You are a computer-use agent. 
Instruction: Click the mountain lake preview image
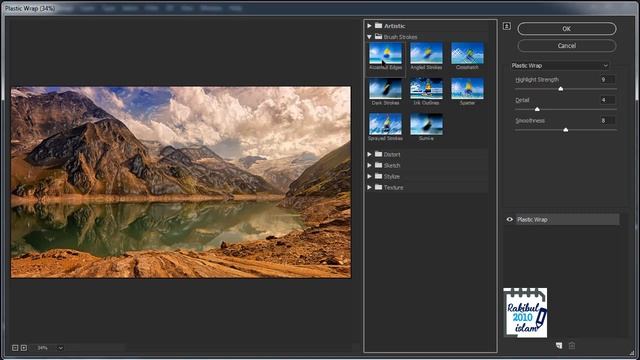181,182
